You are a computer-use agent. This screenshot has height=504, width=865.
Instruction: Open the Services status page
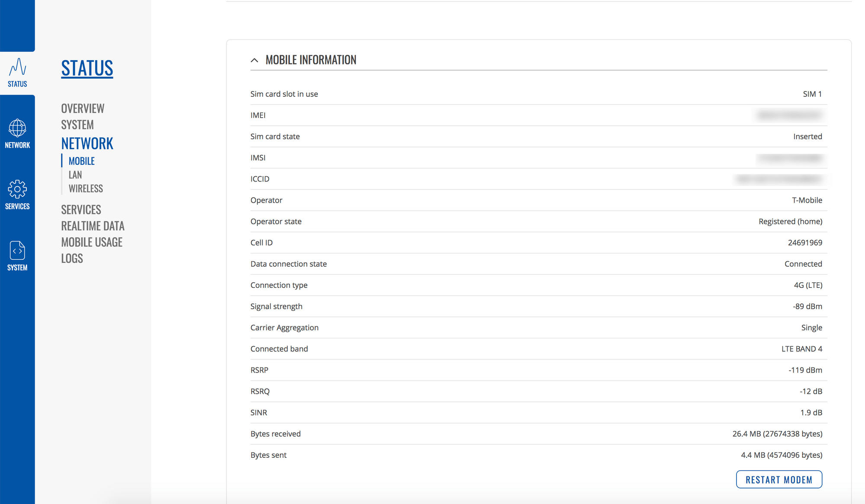pyautogui.click(x=81, y=210)
